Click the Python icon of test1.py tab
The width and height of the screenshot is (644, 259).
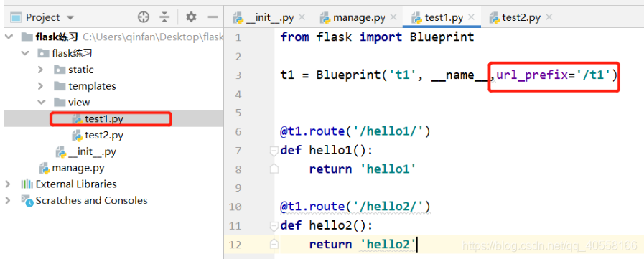click(417, 18)
